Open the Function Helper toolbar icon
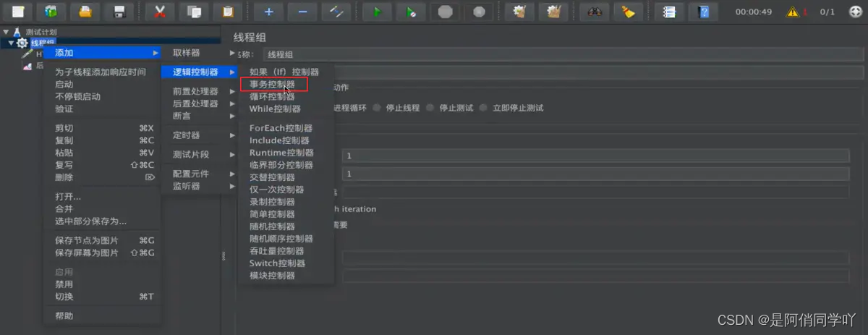This screenshot has width=868, height=335. pyautogui.click(x=669, y=12)
